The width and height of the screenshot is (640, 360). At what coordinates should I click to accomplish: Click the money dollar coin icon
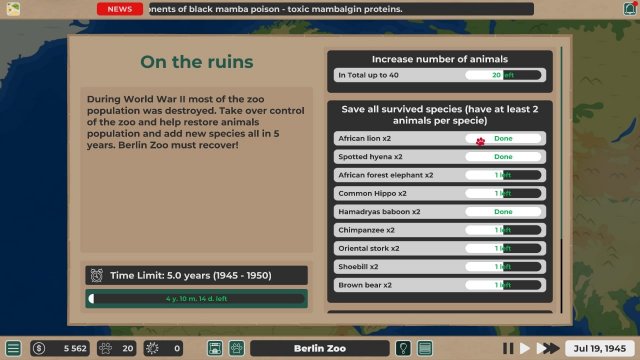point(39,348)
